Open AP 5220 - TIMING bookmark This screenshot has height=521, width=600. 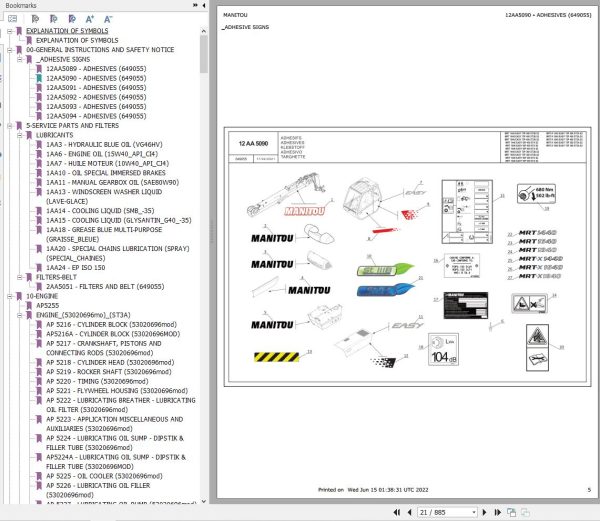pos(97,381)
